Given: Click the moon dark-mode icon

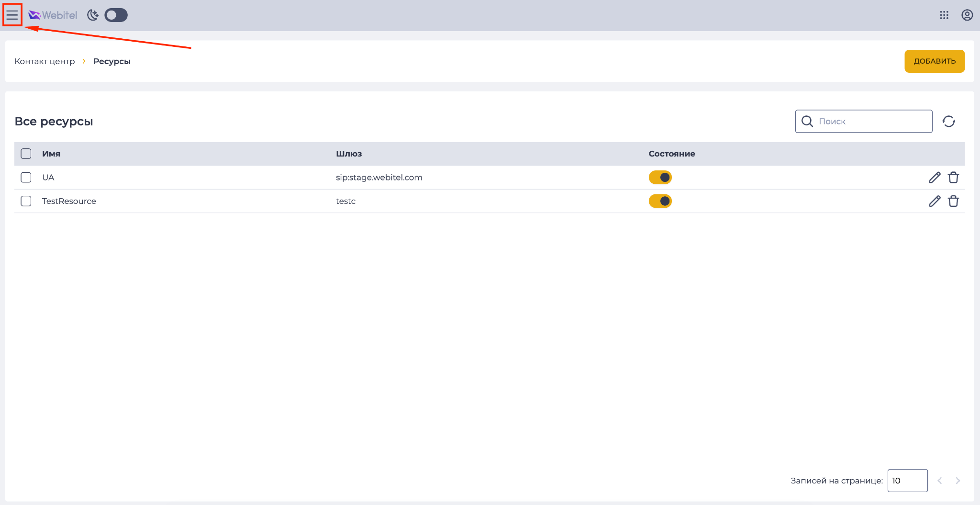Looking at the screenshot, I should point(93,15).
